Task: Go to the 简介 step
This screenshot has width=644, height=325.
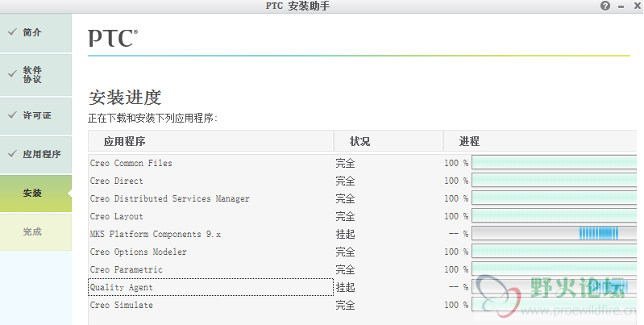Action: point(35,33)
